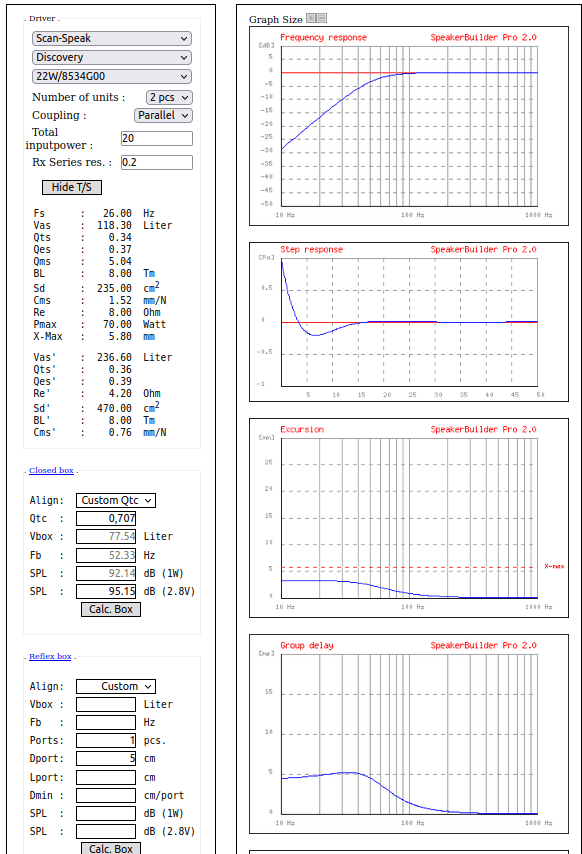This screenshot has height=854, width=582.
Task: Follow the Closed box link
Action: click(51, 470)
